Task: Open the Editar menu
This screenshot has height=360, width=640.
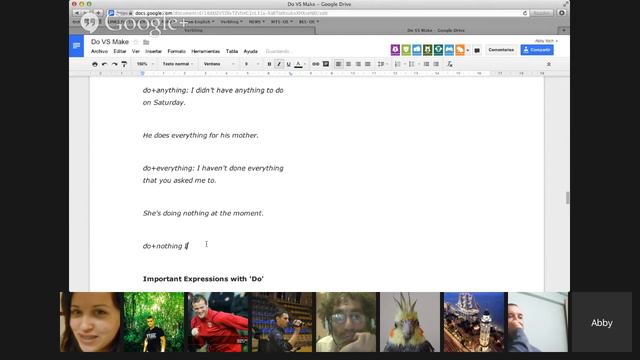Action: click(x=120, y=51)
